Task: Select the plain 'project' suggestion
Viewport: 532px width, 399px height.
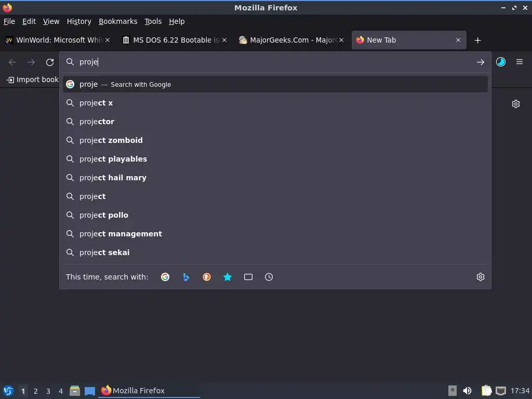Action: click(x=275, y=196)
